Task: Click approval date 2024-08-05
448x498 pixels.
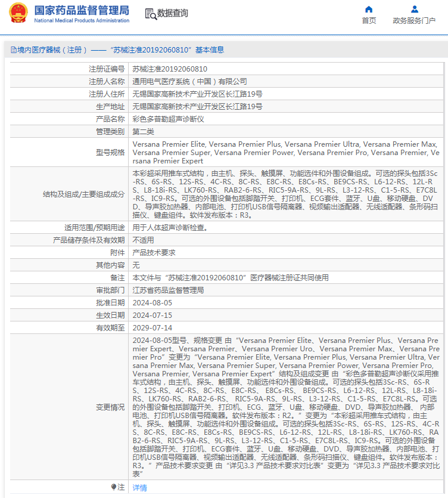Action: coord(153,302)
